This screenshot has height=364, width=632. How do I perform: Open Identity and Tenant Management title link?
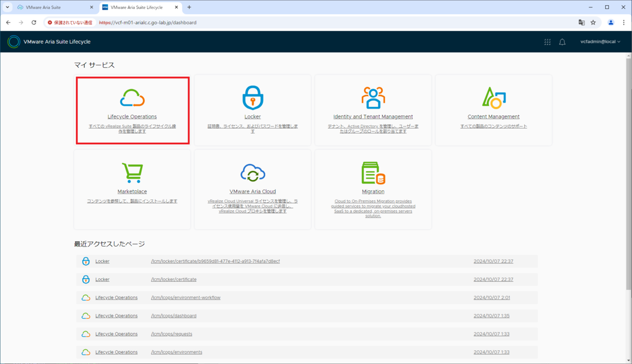pyautogui.click(x=373, y=117)
